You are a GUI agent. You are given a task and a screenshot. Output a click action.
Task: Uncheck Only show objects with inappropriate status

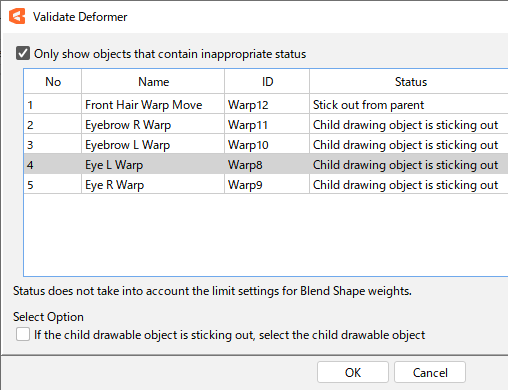(23, 53)
